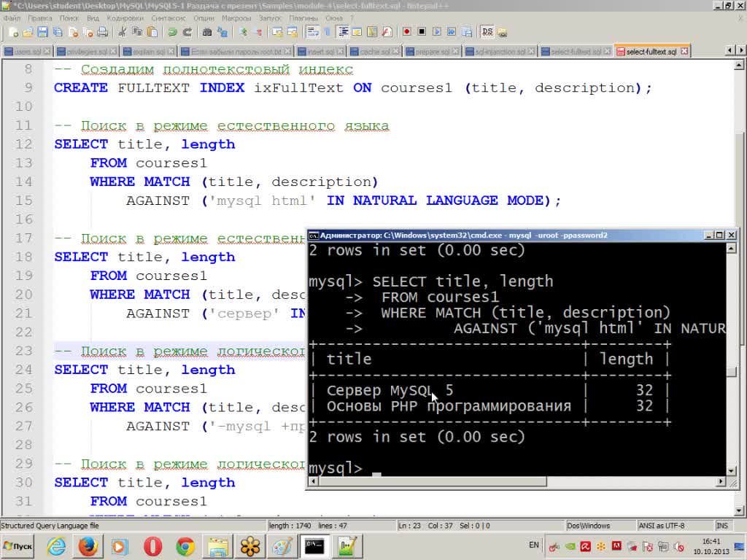Open the EN language indicator in tray
747x560 pixels.
(x=533, y=545)
